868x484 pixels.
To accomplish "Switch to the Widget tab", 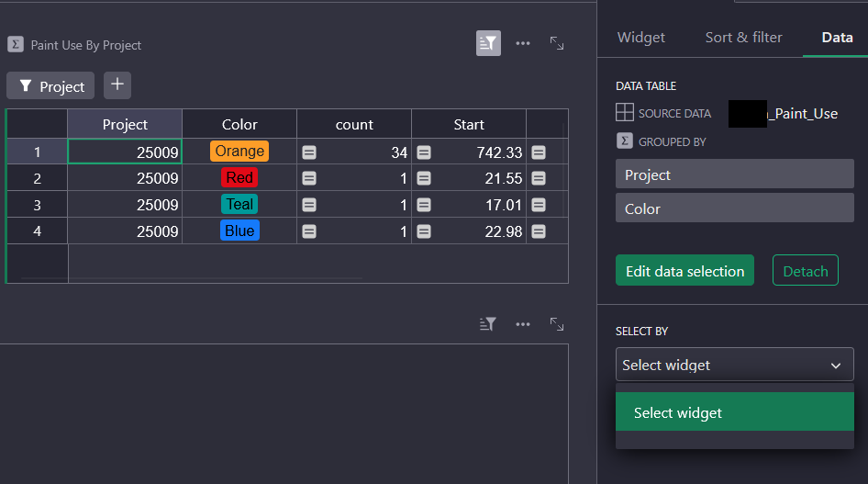I will point(640,38).
